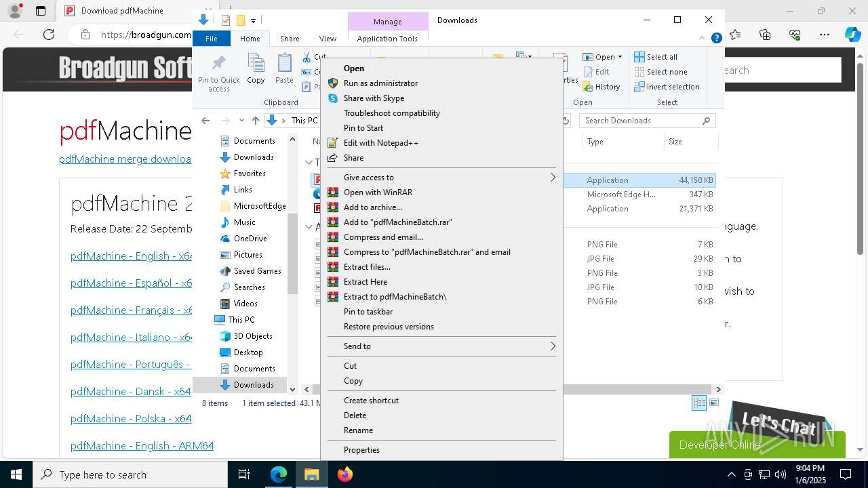Select OneDrive in navigation pane
The width and height of the screenshot is (868, 488).
click(250, 239)
